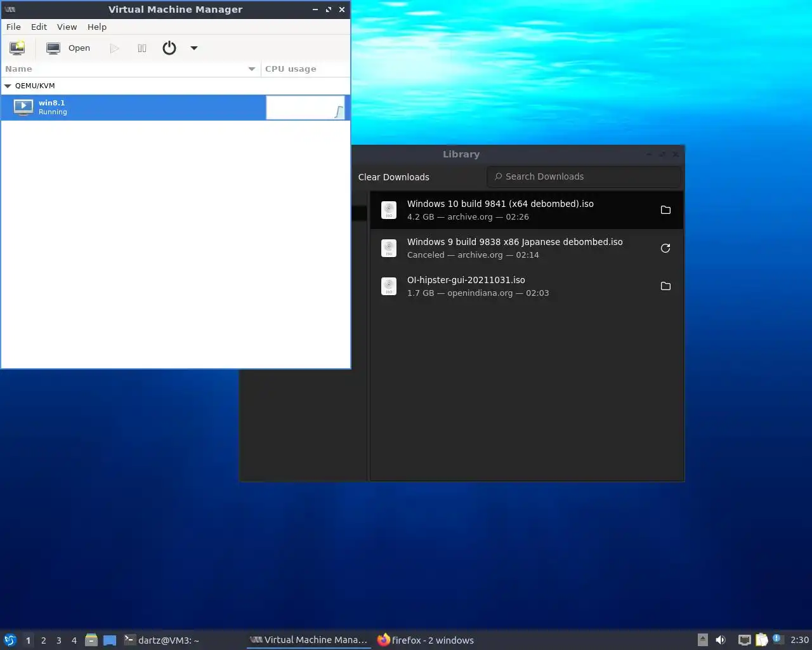
Task: Open the View menu
Action: [x=67, y=27]
